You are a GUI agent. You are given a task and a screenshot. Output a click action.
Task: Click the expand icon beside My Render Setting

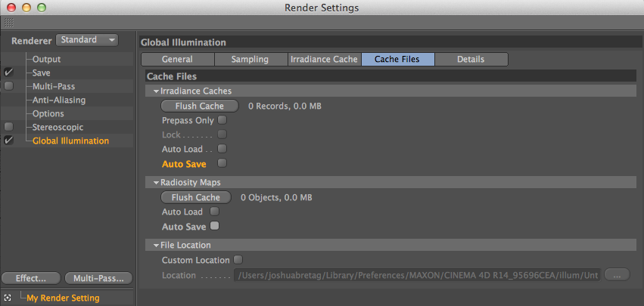8,298
